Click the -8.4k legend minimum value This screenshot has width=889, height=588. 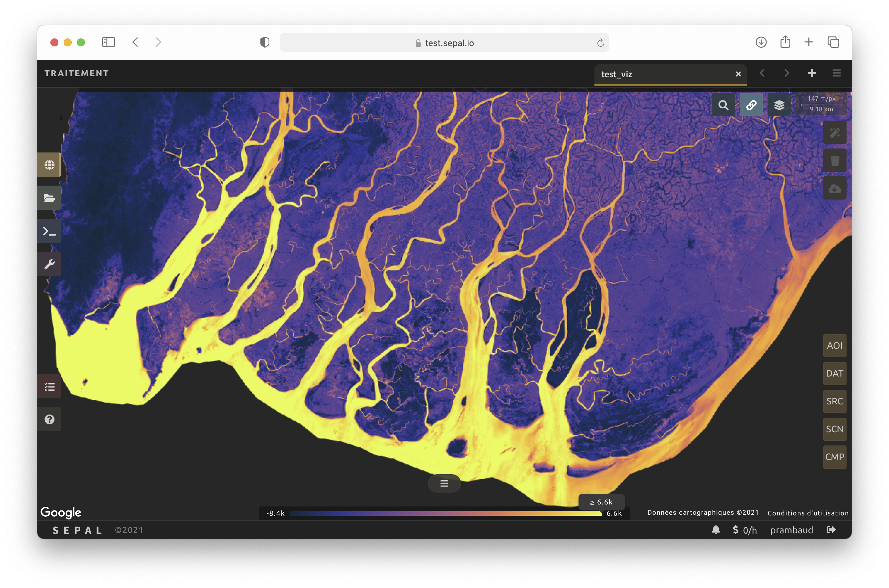pos(275,513)
